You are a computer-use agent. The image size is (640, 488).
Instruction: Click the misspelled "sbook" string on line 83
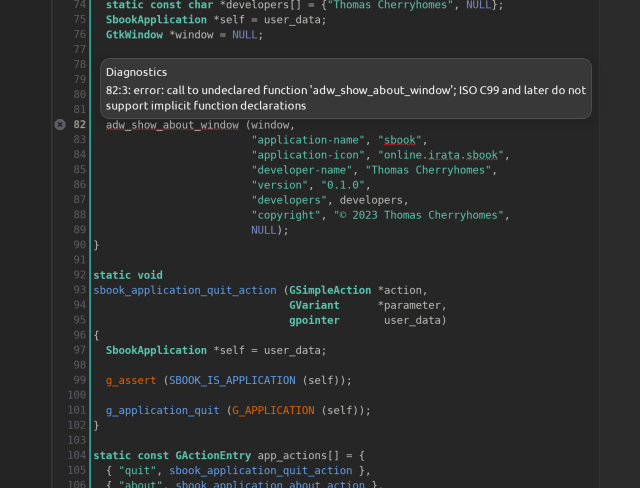[x=400, y=140]
